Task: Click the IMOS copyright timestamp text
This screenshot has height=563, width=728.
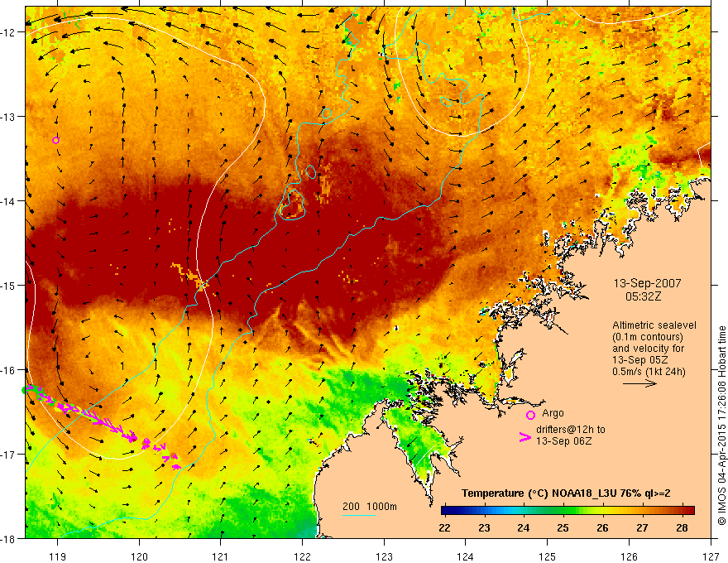Action: (721, 426)
